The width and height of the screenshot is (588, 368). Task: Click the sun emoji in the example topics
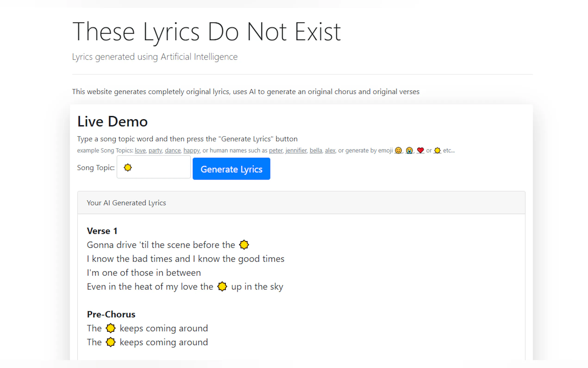pyautogui.click(x=437, y=150)
